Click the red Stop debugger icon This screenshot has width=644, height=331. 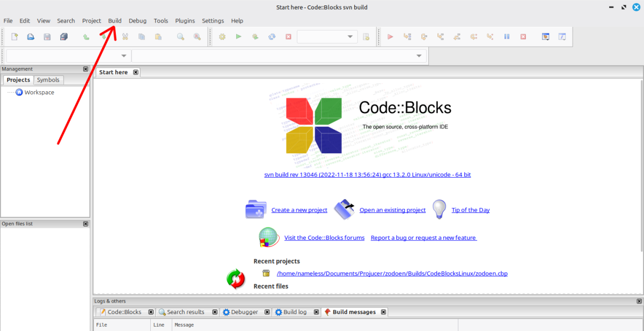[523, 37]
